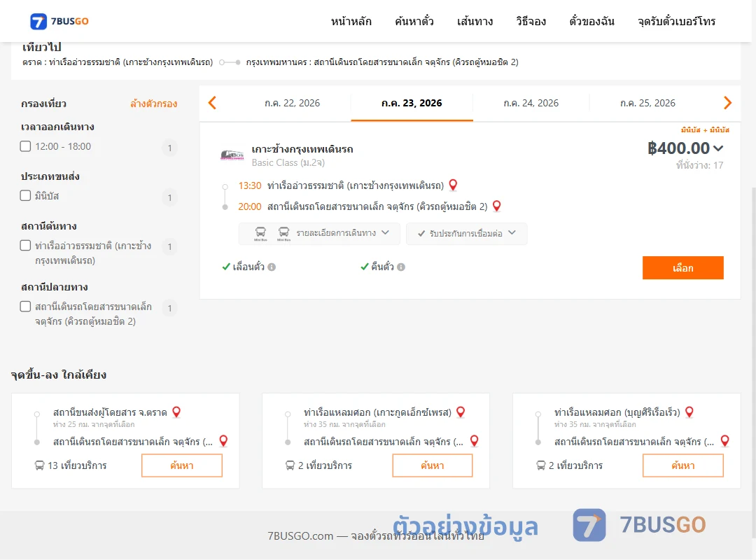756x560 pixels.
Task: Click info icon next to คืนตั๋ว
Action: pos(401,267)
